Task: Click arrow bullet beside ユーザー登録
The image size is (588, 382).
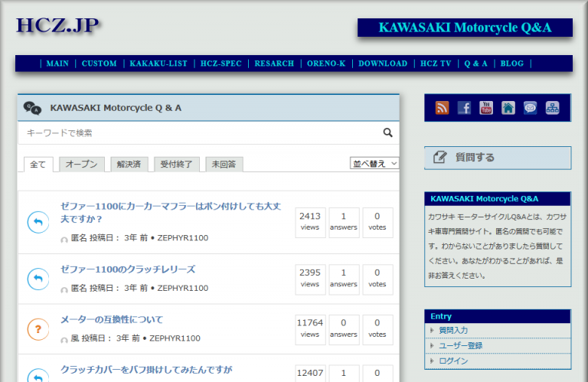Action: coord(432,345)
